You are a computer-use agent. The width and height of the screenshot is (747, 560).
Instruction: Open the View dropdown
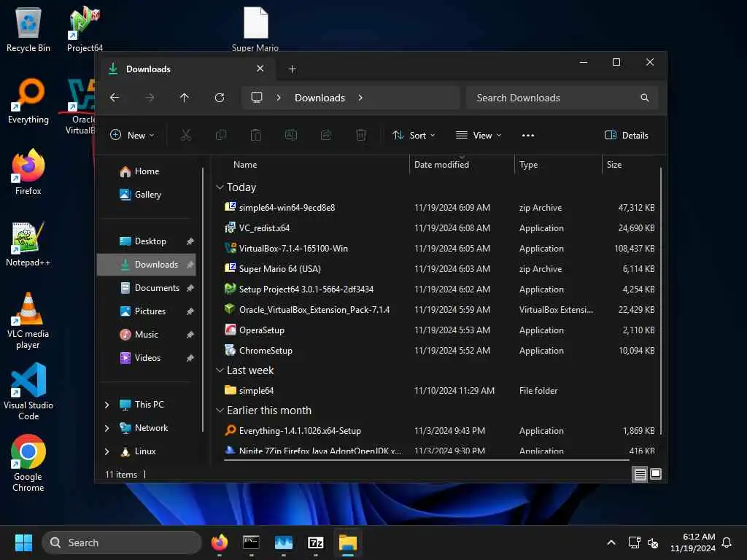(479, 135)
